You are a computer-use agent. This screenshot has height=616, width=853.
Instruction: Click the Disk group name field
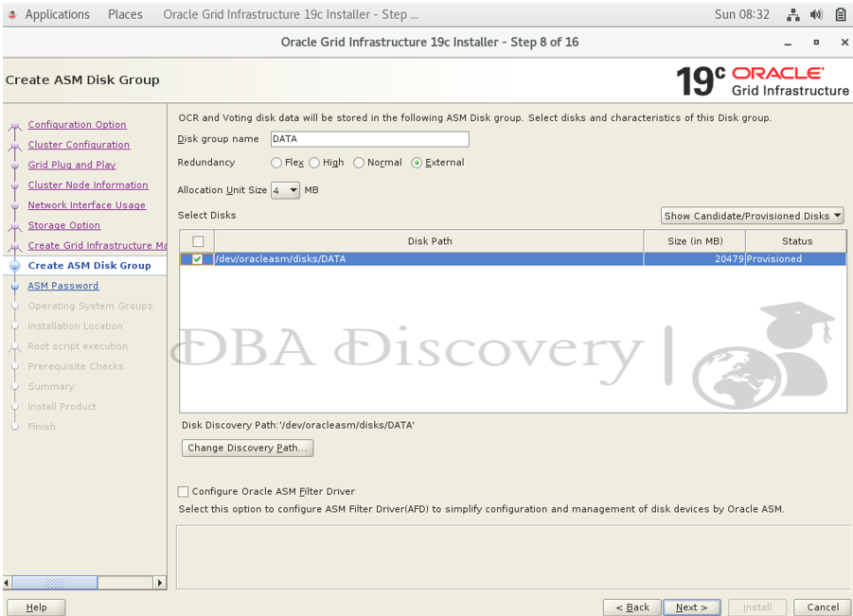tap(370, 139)
